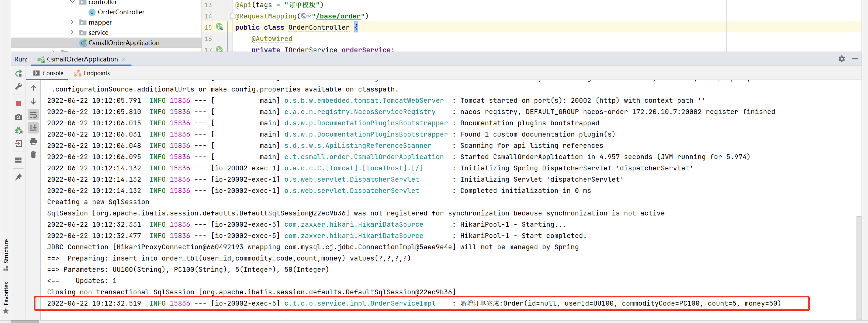Click the TomcatWebServer logger link

click(x=364, y=100)
